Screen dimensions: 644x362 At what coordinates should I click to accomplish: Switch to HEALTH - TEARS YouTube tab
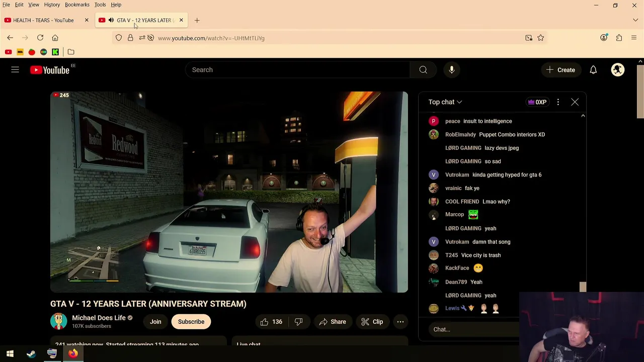[x=43, y=20]
